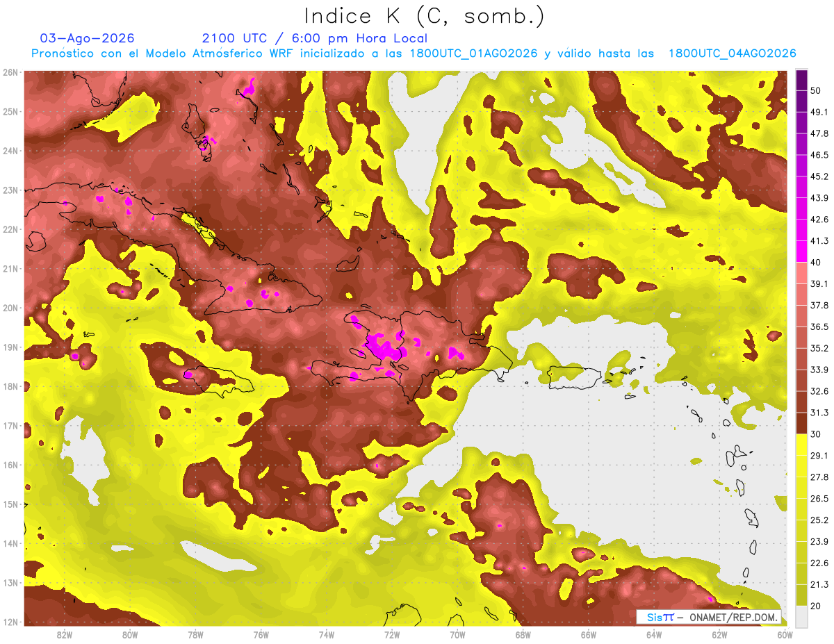
Task: Click the dark purple colorbar segment above 50
Action: pyautogui.click(x=801, y=80)
